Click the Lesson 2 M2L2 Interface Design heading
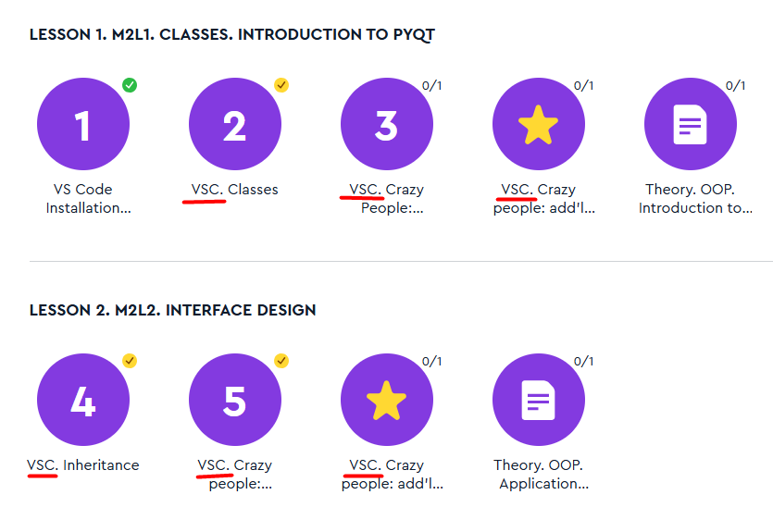The width and height of the screenshot is (773, 532). pos(172,310)
